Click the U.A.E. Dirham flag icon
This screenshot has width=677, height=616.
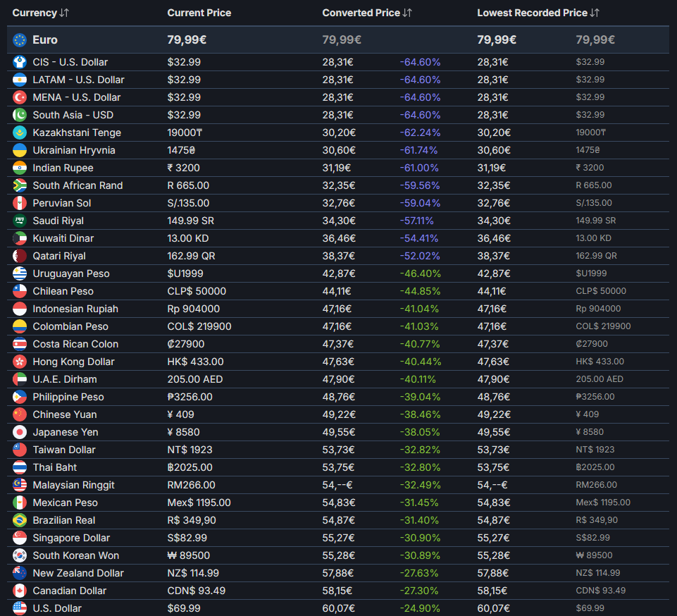pos(20,379)
